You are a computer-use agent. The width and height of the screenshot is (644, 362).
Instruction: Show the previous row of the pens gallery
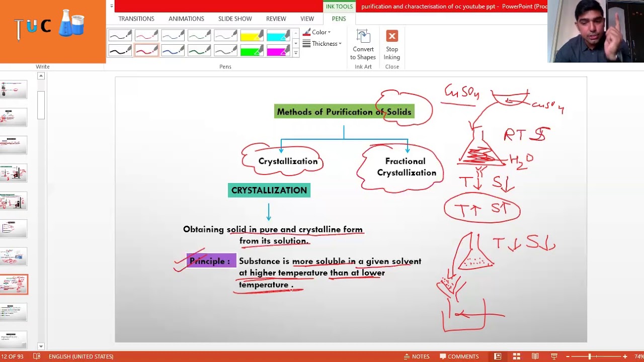coord(296,34)
